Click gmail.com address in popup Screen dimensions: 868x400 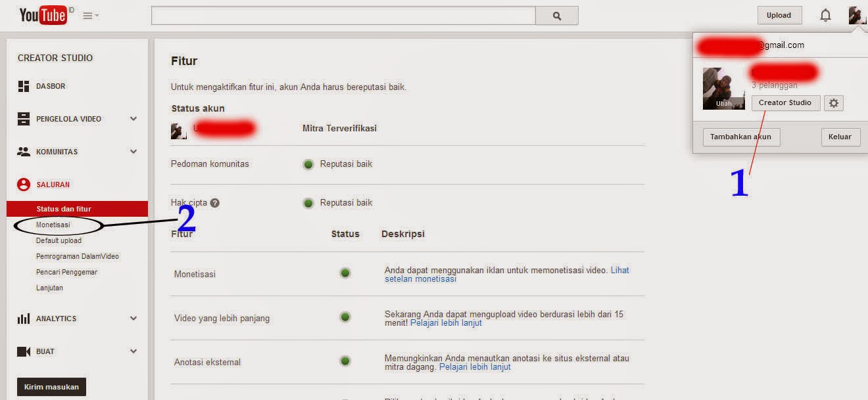coord(781,45)
